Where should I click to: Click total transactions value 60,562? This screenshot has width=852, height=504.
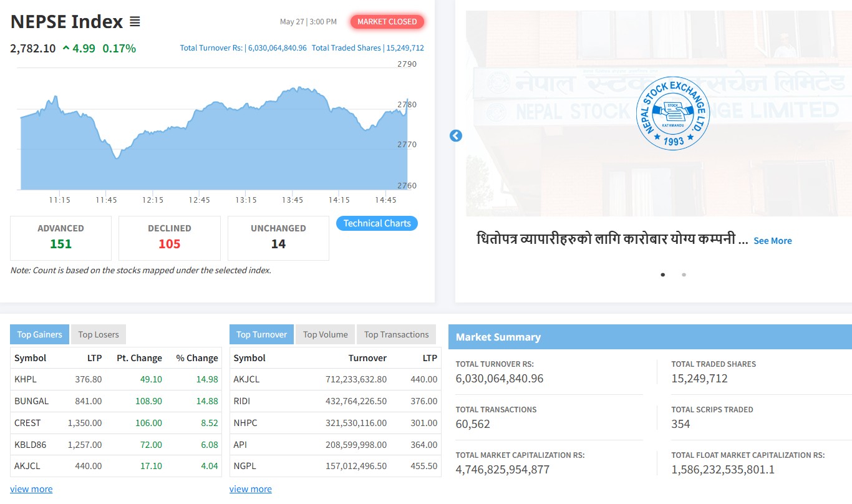pyautogui.click(x=473, y=424)
